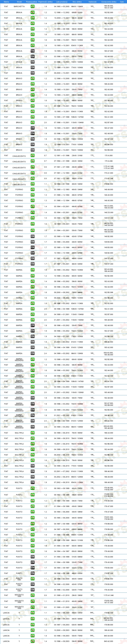
Task: Click the Model column header
Action: pos(19,2)
